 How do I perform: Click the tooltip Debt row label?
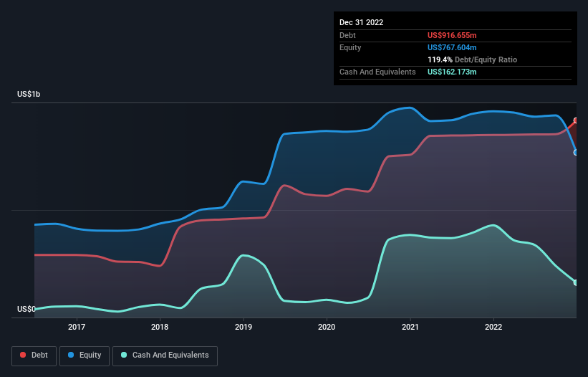[x=347, y=35]
